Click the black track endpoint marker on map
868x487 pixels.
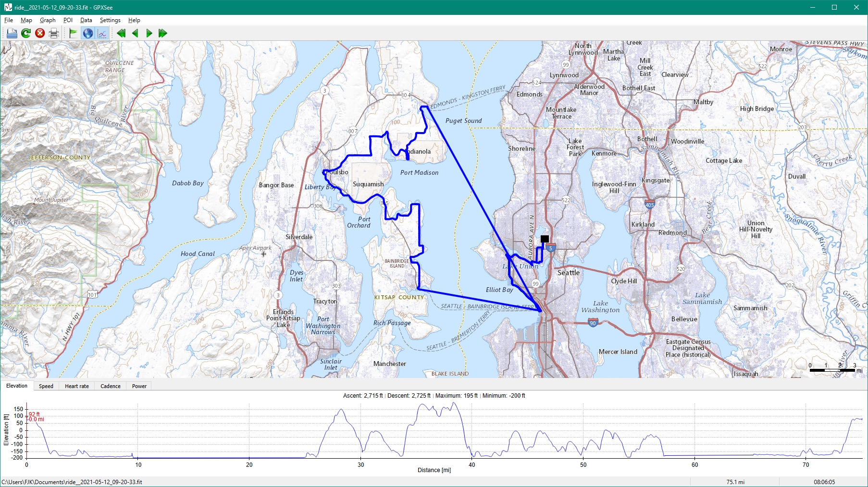click(545, 239)
